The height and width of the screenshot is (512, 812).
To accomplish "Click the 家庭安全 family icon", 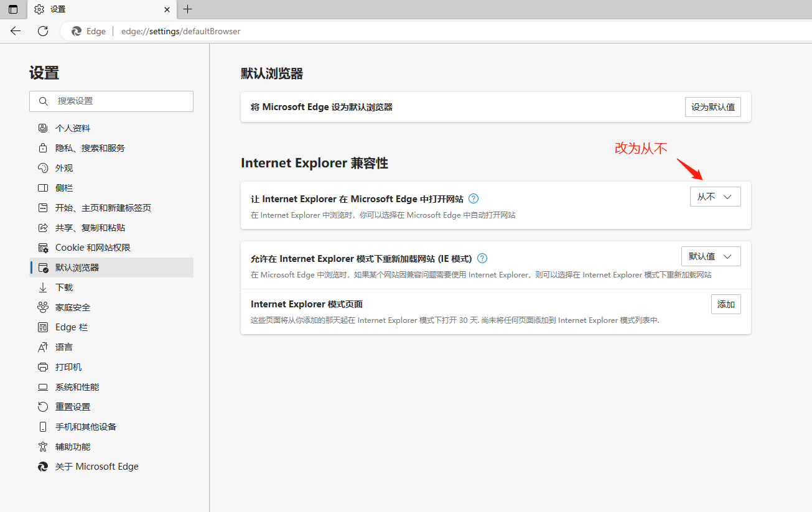I will [43, 307].
